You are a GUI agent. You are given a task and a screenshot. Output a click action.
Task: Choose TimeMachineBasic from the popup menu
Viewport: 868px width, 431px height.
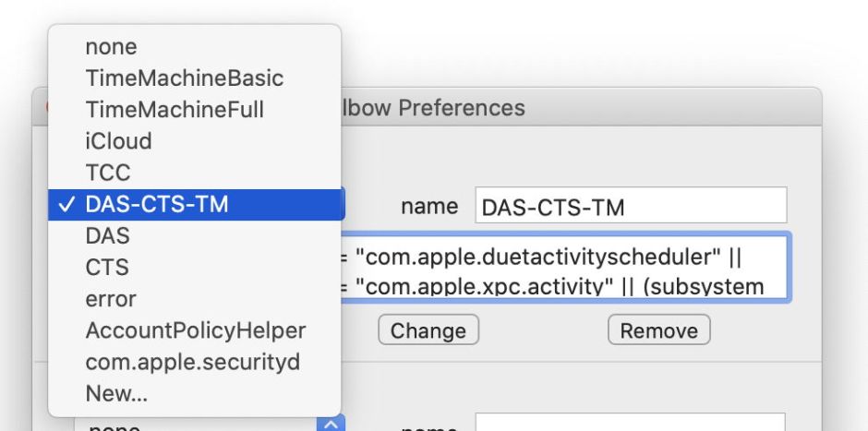[x=185, y=78]
